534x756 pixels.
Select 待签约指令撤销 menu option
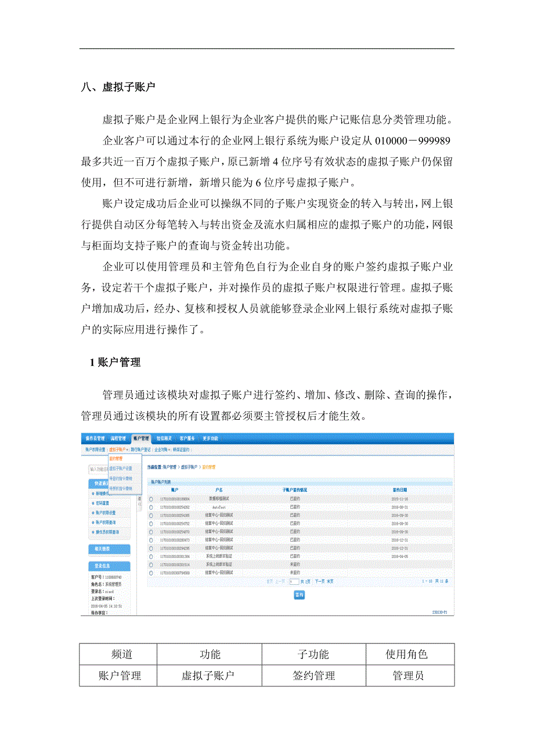tap(120, 478)
